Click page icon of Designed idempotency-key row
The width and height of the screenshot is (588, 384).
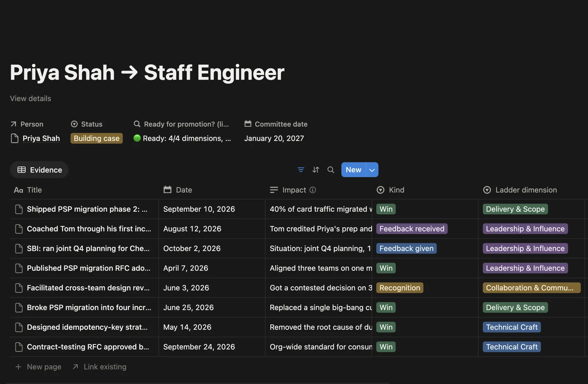(x=19, y=327)
